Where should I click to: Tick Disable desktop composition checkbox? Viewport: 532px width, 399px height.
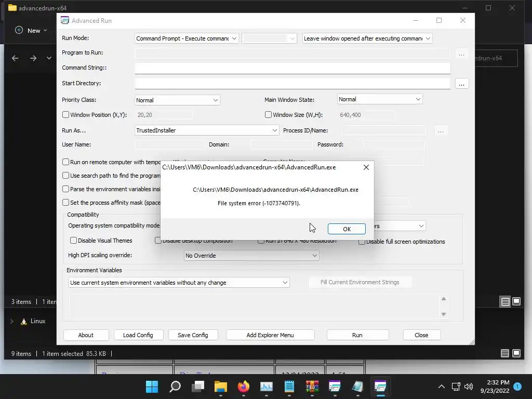click(x=158, y=241)
